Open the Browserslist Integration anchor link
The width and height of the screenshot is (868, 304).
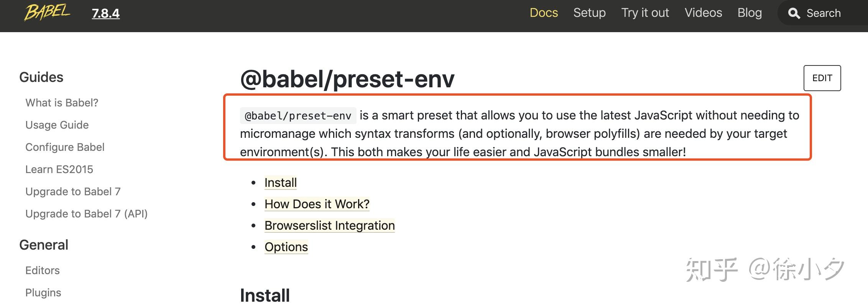pyautogui.click(x=329, y=226)
